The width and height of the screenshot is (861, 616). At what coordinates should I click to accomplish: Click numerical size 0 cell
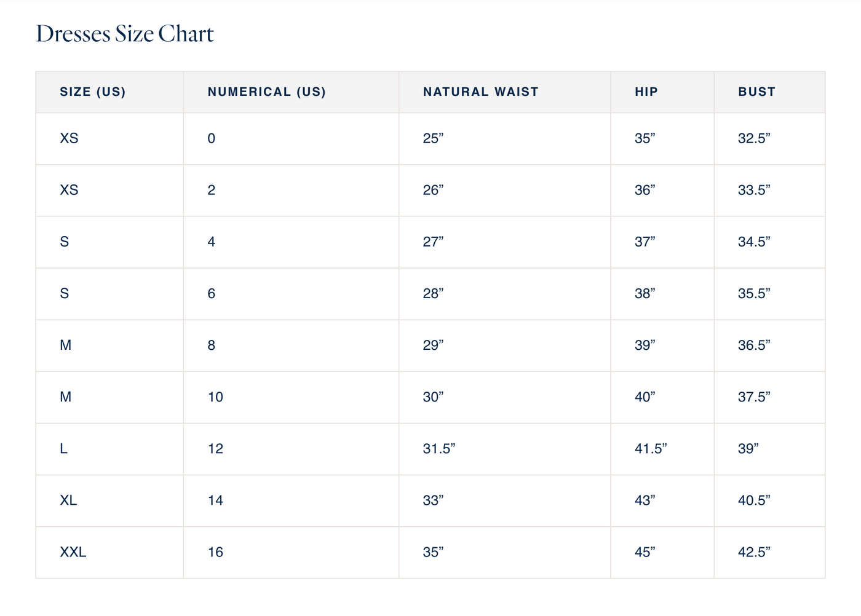pyautogui.click(x=212, y=138)
